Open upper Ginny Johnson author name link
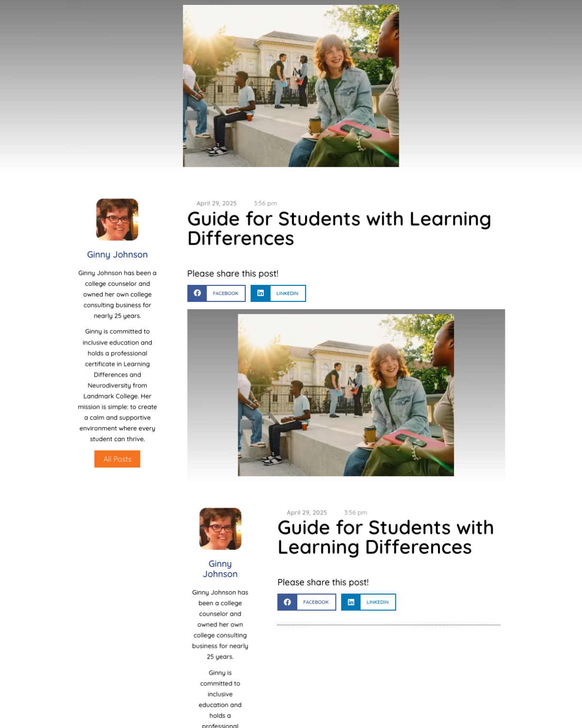The image size is (582, 728). tap(117, 255)
